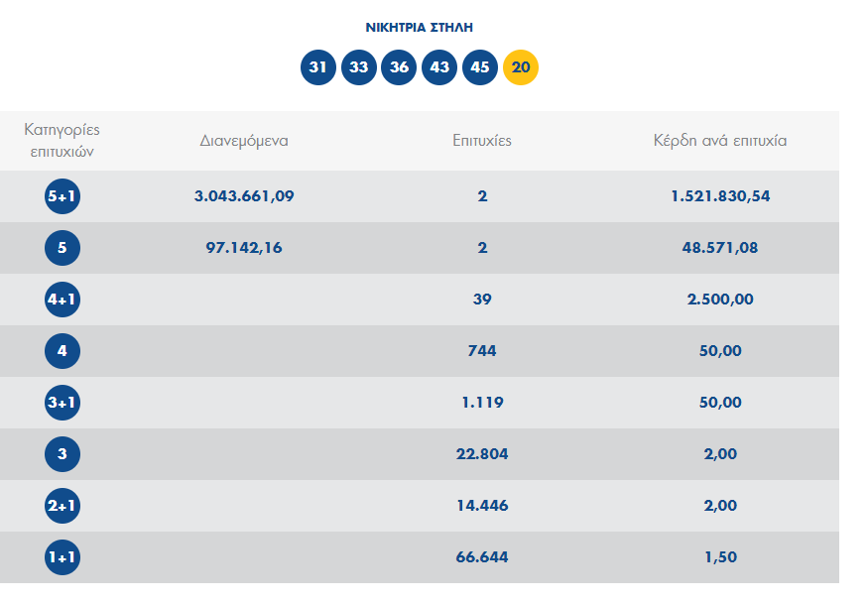Image resolution: width=868 pixels, height=603 pixels.
Task: Click the 5 category badge
Action: pyautogui.click(x=62, y=248)
